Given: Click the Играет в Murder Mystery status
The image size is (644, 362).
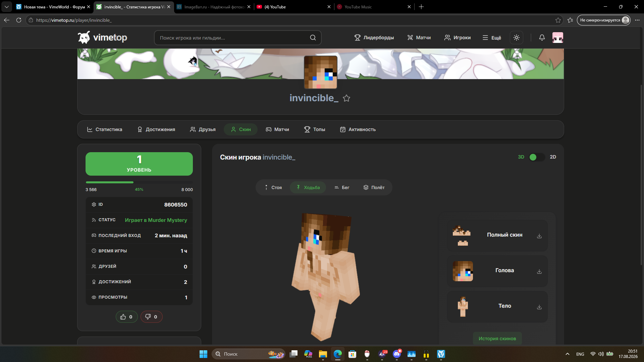Looking at the screenshot, I should (156, 220).
